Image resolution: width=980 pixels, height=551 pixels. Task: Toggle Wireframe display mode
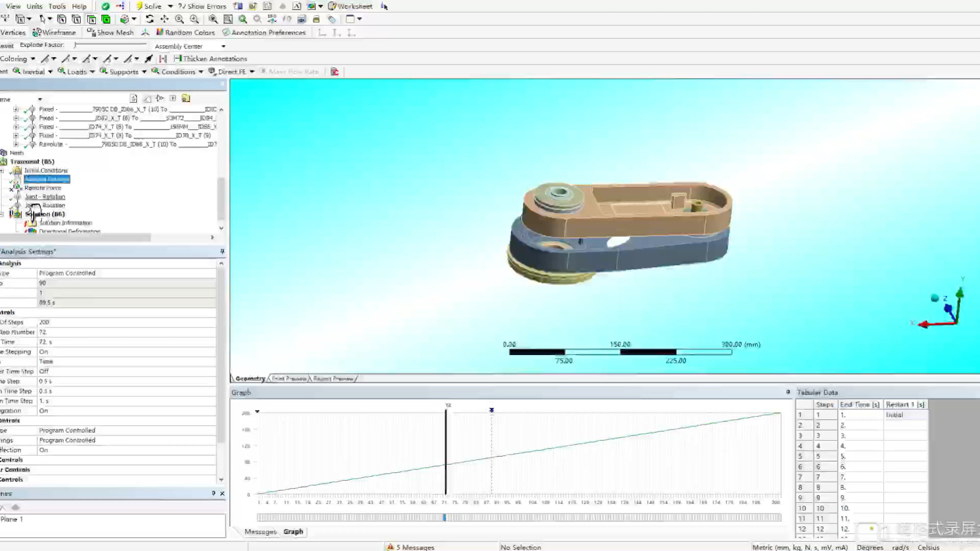coord(54,32)
